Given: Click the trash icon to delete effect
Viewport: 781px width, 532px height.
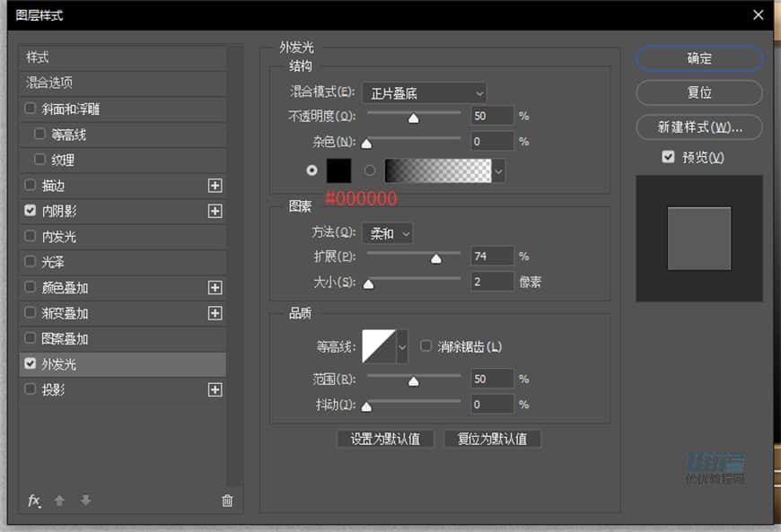Looking at the screenshot, I should tap(227, 501).
